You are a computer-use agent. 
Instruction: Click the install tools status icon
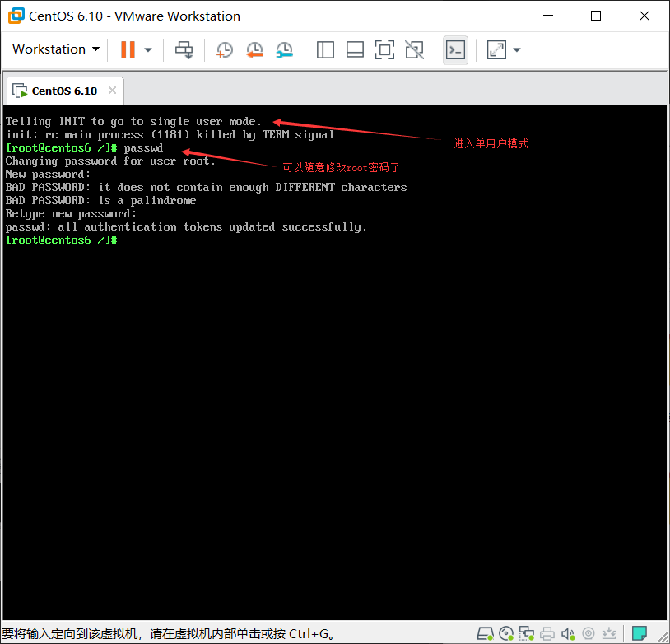(x=609, y=633)
